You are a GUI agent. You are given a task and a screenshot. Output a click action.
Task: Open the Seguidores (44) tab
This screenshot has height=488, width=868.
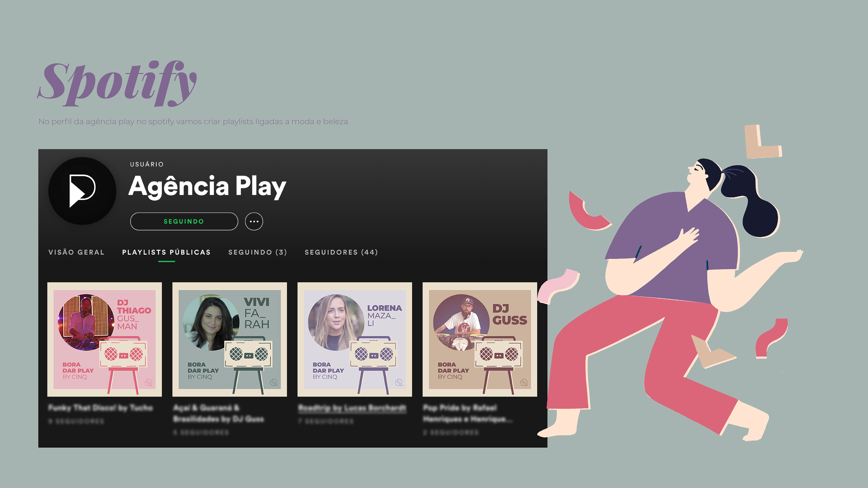(x=341, y=252)
